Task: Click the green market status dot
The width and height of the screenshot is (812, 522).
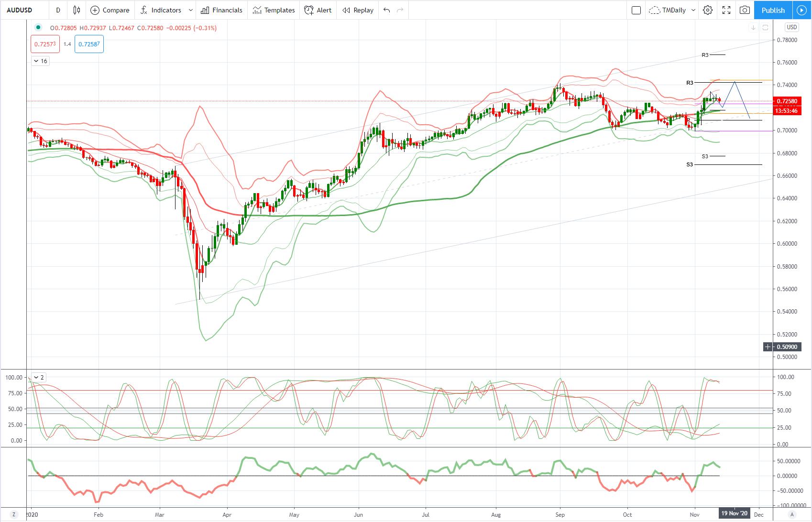Action: 38,27
